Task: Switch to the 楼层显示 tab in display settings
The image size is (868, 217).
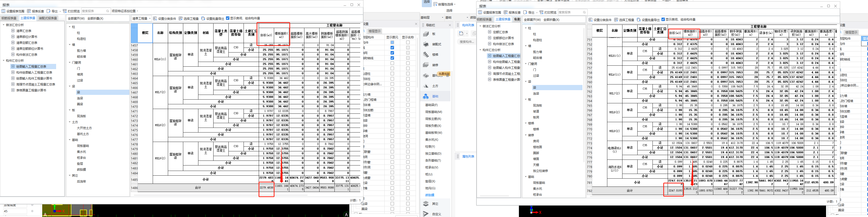Action: tap(374, 31)
